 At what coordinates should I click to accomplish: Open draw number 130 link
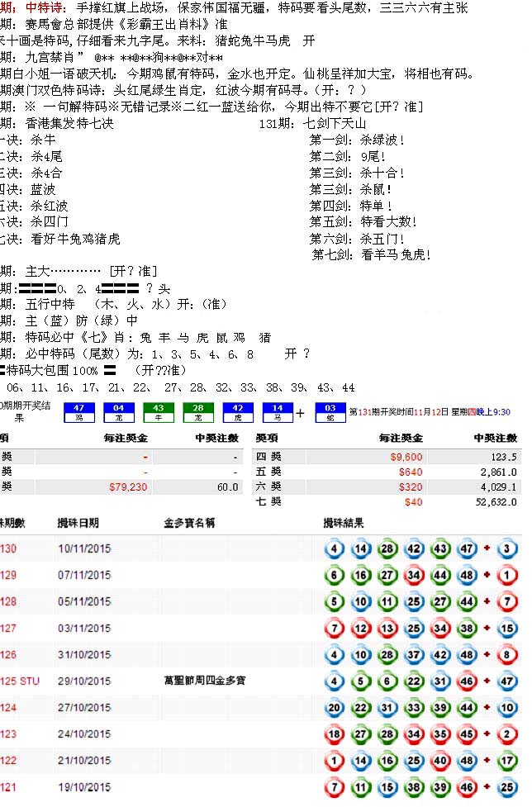tap(8, 548)
